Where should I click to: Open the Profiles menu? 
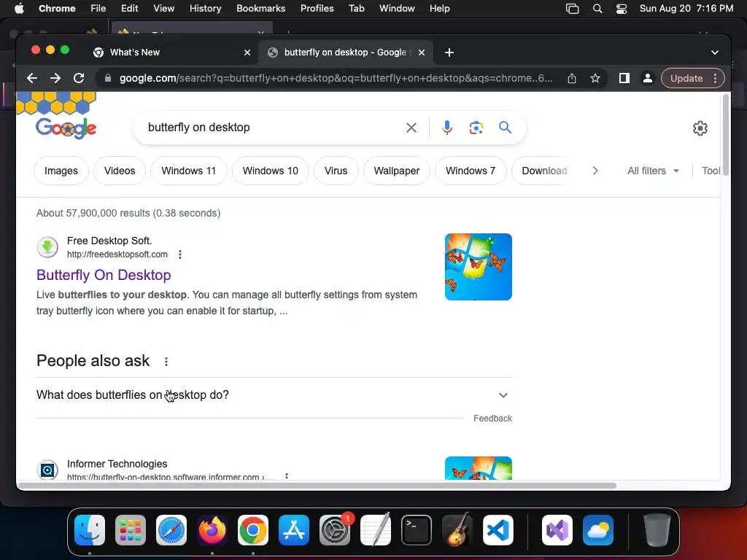click(317, 9)
